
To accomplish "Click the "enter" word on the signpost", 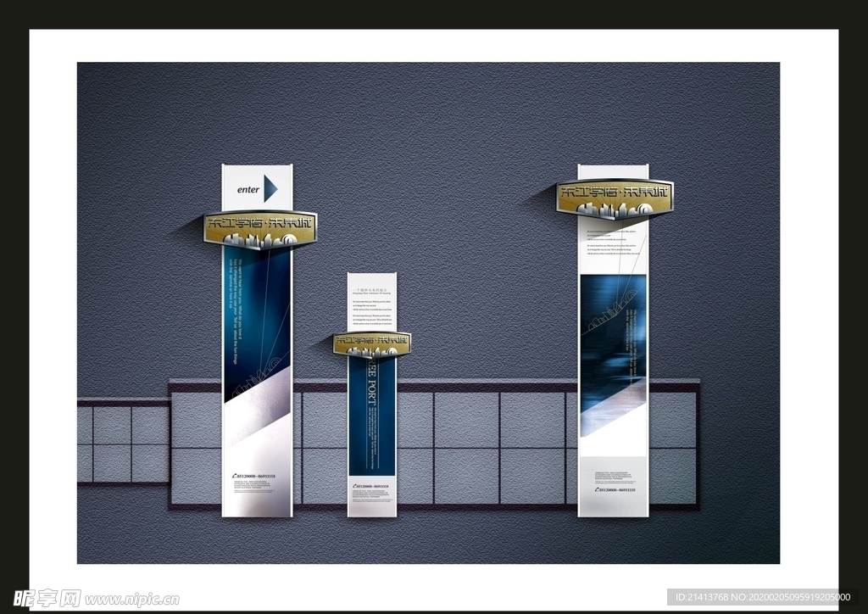I will coord(248,189).
